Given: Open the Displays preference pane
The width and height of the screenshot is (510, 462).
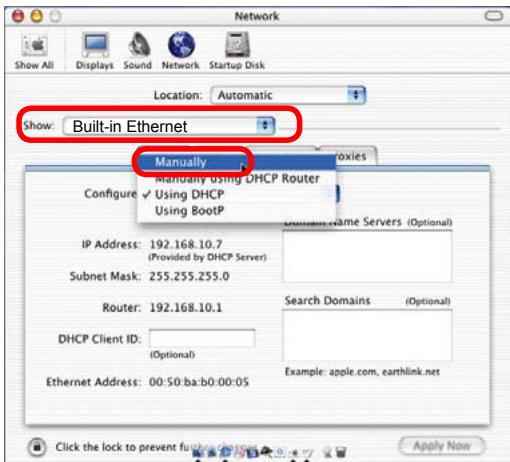Looking at the screenshot, I should click(x=95, y=51).
